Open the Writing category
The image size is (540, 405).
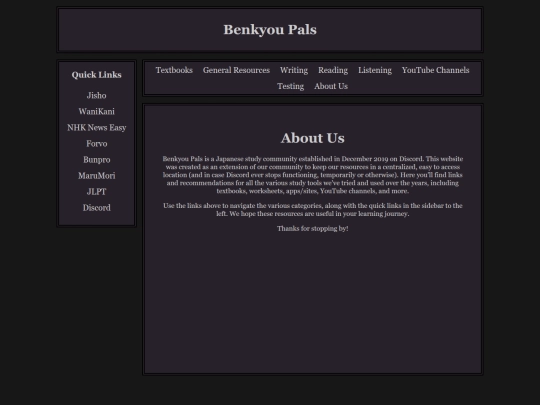point(294,70)
